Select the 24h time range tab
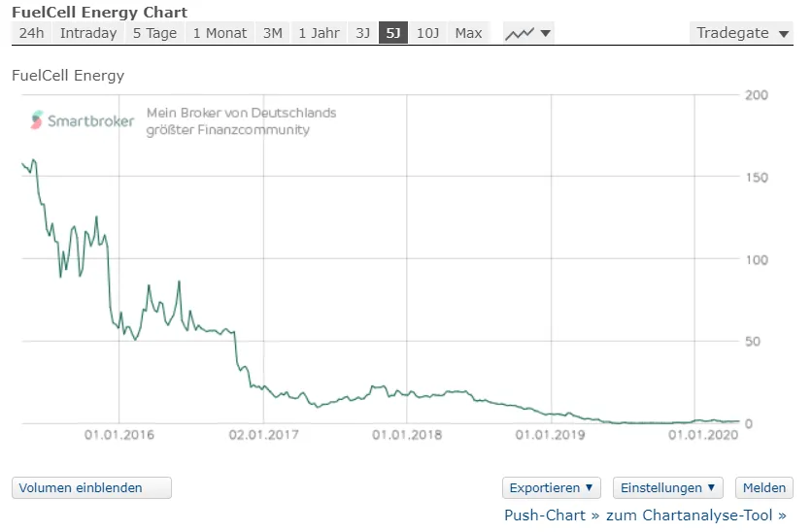The width and height of the screenshot is (812, 532). (x=31, y=33)
